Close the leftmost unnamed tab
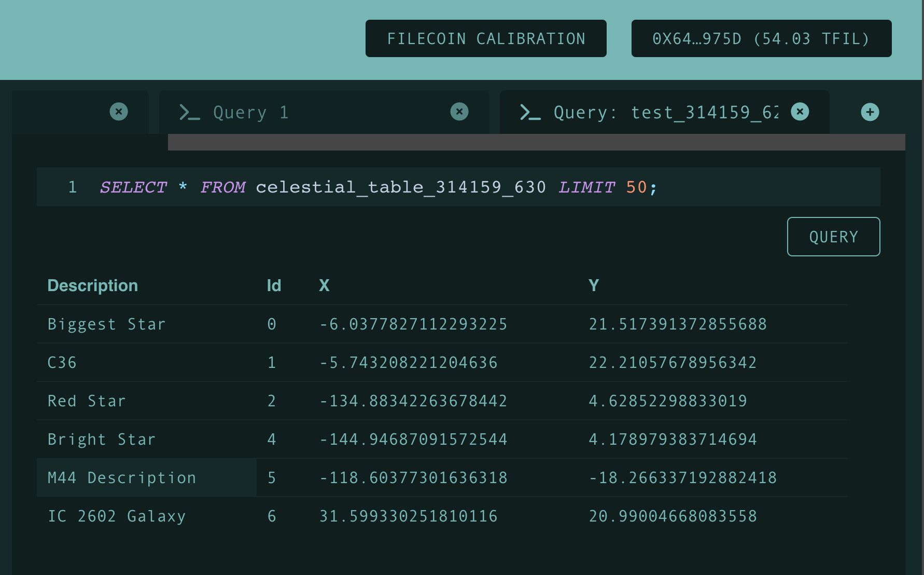 coord(119,112)
